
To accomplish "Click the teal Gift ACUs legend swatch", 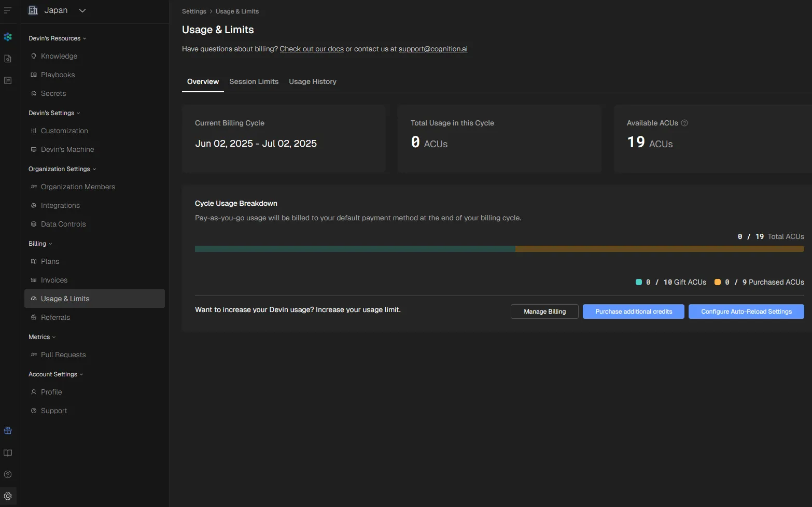I will [x=639, y=282].
